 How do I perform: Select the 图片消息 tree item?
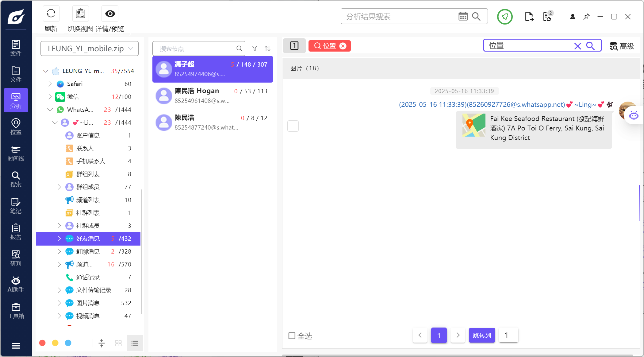point(88,303)
